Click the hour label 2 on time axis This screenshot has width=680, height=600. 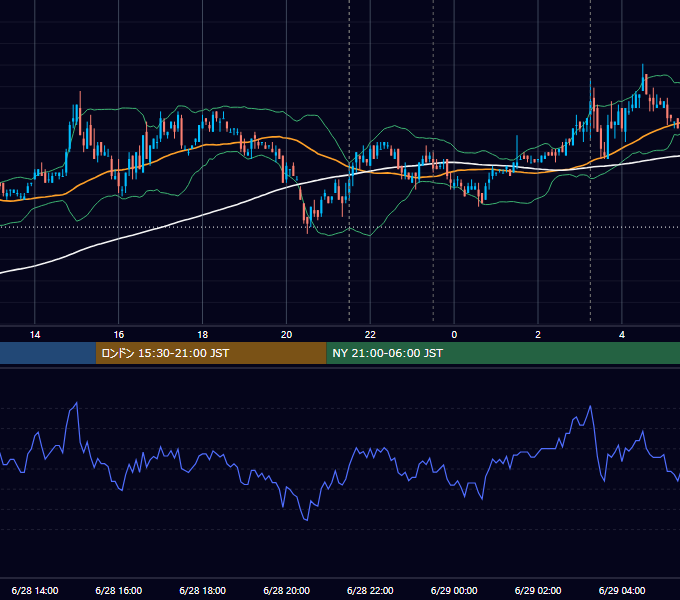[x=538, y=335]
